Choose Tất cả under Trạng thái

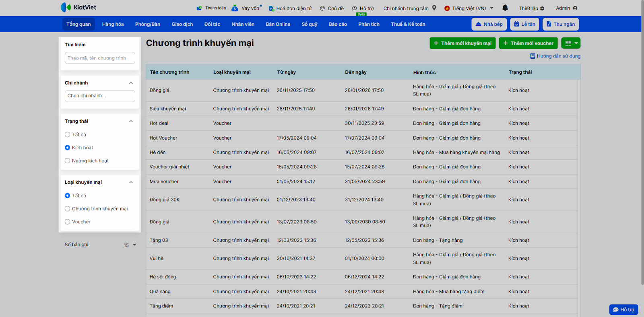point(68,135)
